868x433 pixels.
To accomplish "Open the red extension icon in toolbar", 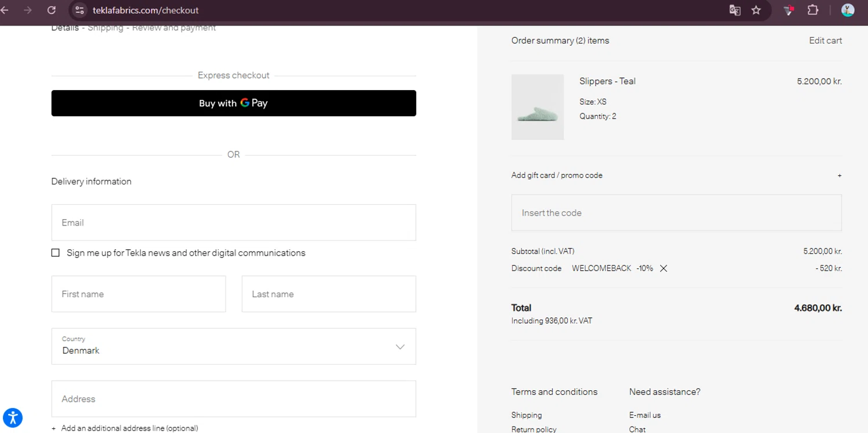I will [x=789, y=10].
